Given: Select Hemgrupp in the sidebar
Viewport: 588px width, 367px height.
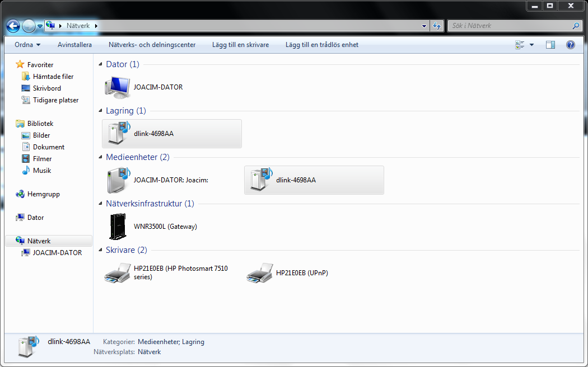Looking at the screenshot, I should click(x=44, y=194).
